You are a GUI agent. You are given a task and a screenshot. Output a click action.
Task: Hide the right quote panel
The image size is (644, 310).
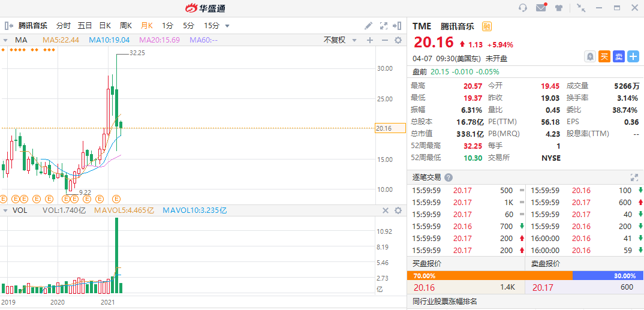coord(397,26)
